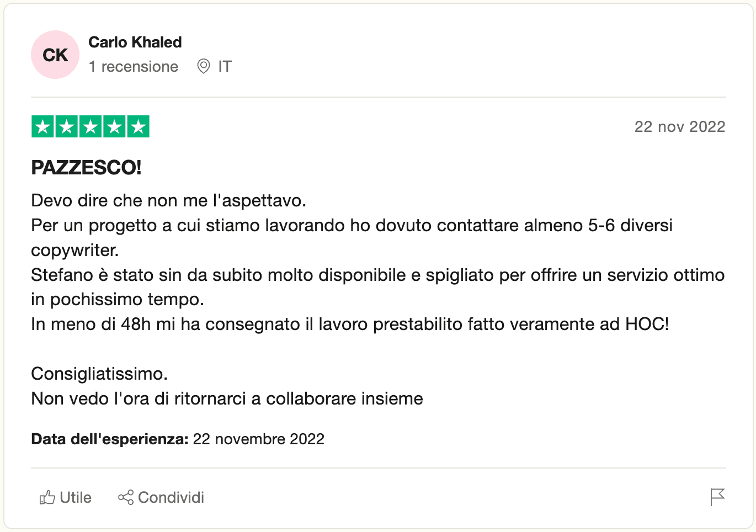Click the third green rating star
Viewport: 756px width, 532px height.
[x=90, y=126]
